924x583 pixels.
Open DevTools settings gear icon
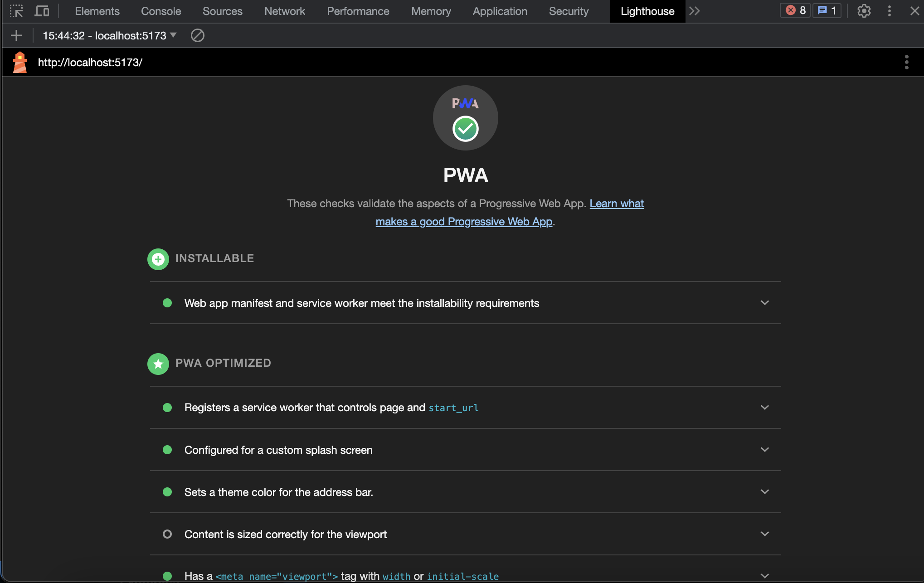pyautogui.click(x=864, y=11)
